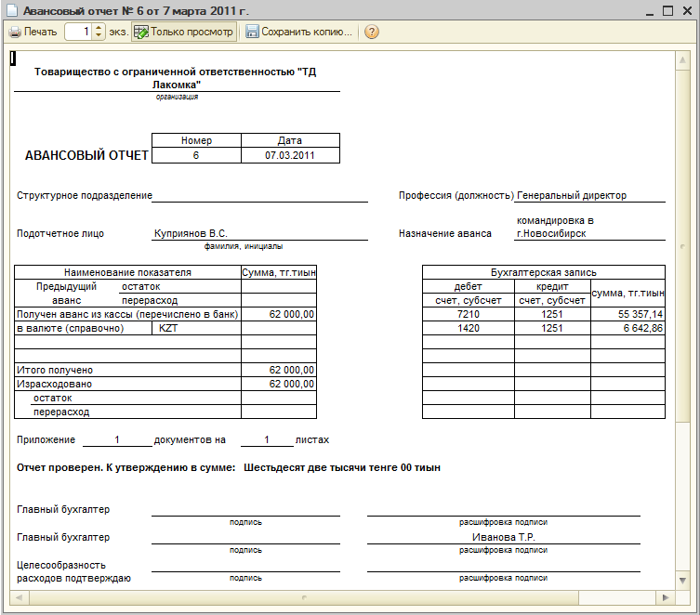Decrease number of copies with down arrow
This screenshot has width=700, height=615.
click(99, 36)
